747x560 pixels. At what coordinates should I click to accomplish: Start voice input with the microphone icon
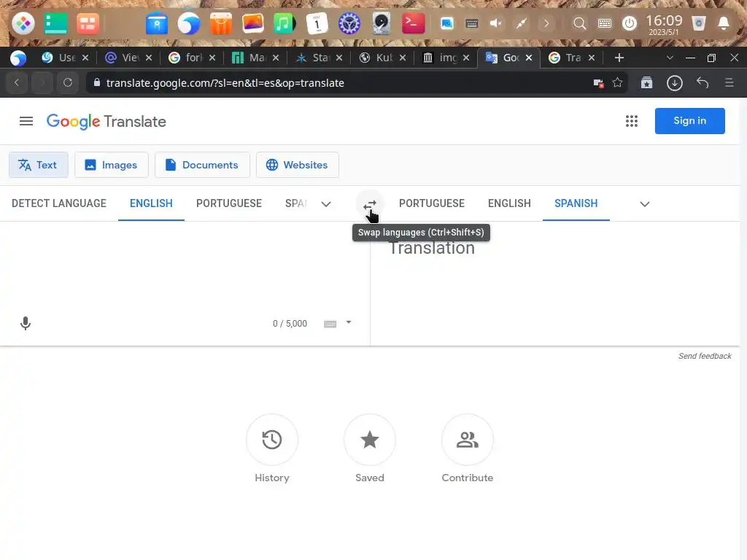[26, 323]
